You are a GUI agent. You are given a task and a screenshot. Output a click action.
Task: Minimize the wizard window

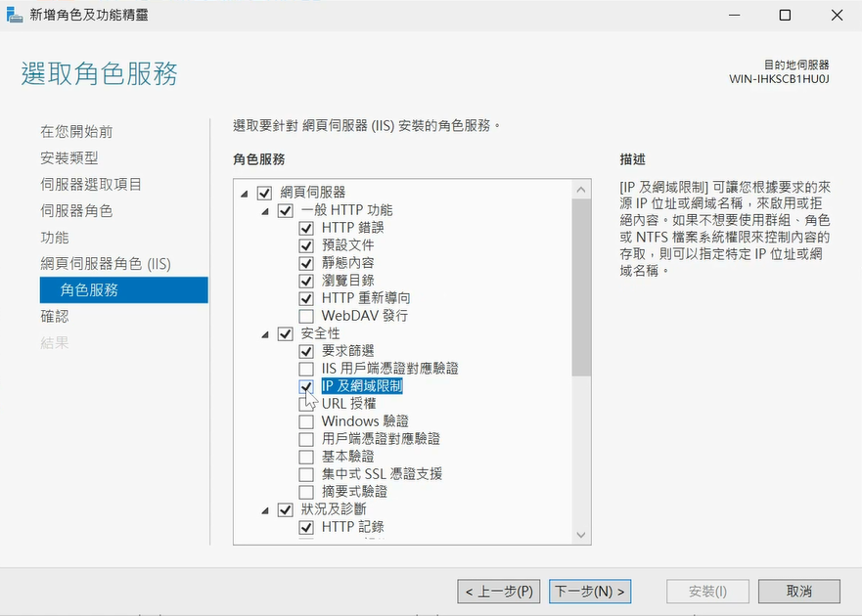tap(735, 15)
